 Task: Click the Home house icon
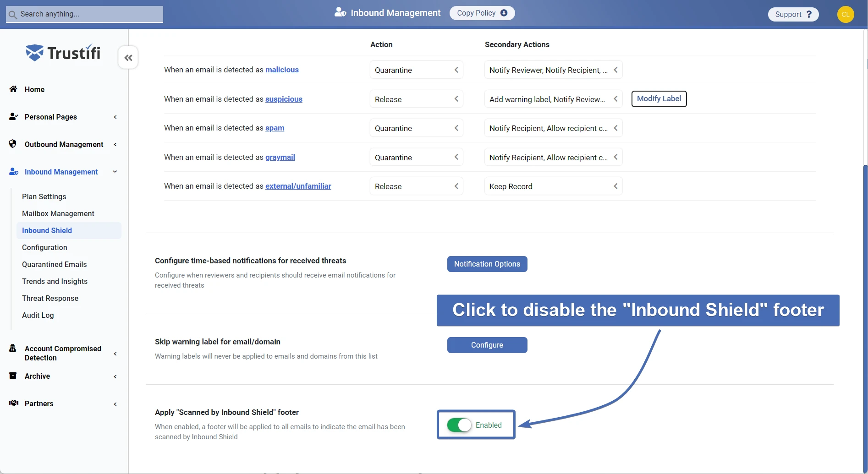(x=13, y=89)
